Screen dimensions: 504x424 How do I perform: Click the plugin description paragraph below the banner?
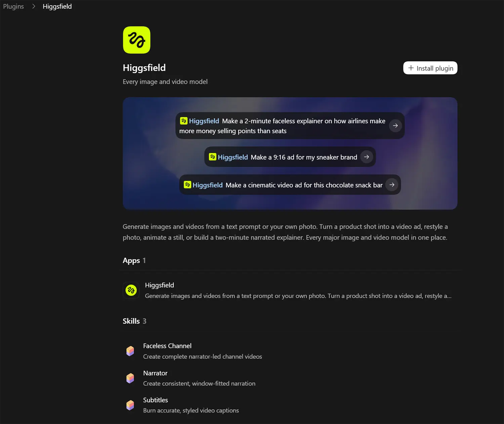tap(285, 232)
